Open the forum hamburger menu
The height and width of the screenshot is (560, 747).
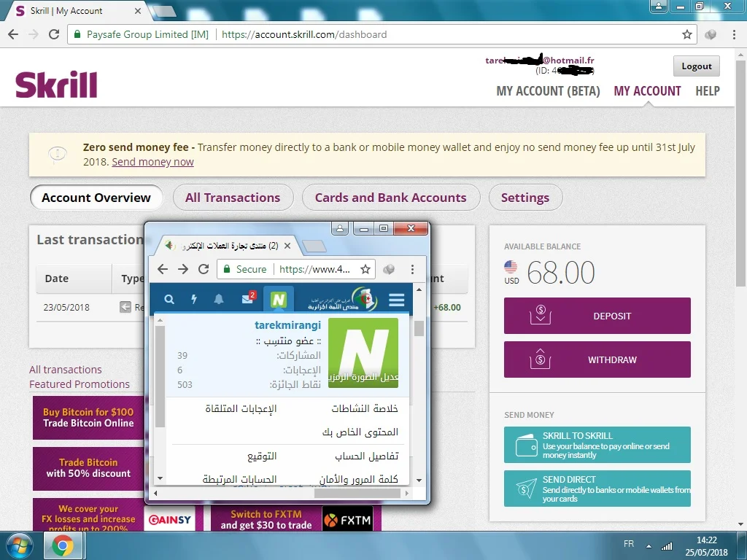(396, 300)
